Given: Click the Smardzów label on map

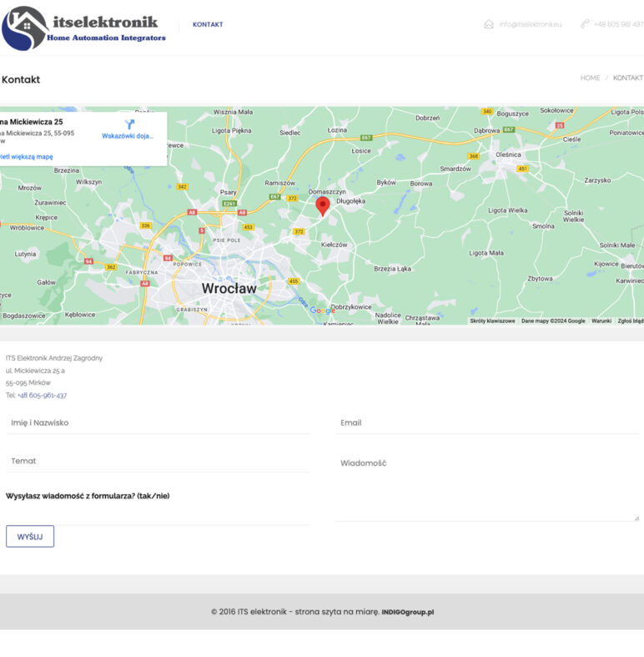Looking at the screenshot, I should click(x=455, y=169).
